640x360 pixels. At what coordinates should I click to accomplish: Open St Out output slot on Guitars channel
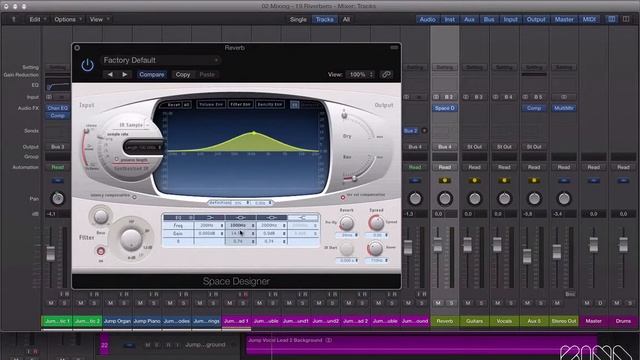[x=474, y=147]
